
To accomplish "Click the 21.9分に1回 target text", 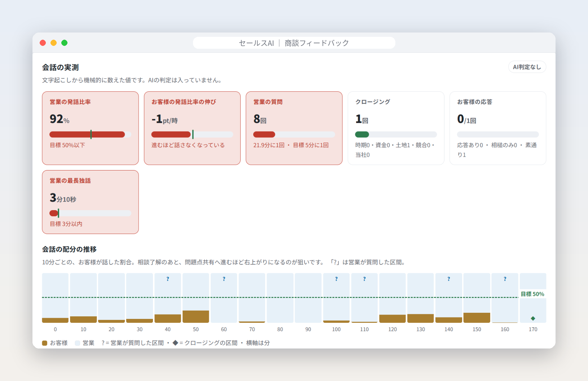I will pyautogui.click(x=291, y=145).
